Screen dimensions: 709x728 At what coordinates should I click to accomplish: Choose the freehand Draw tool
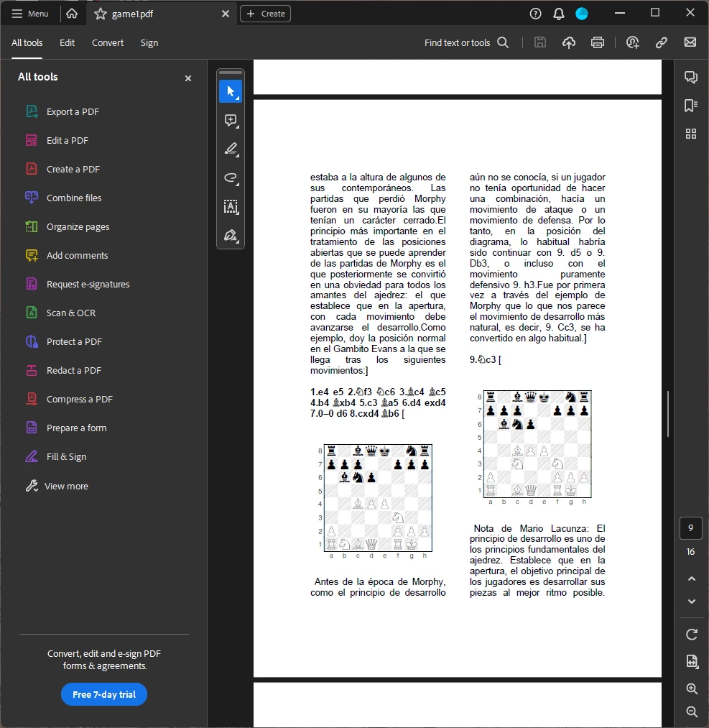pos(231,178)
